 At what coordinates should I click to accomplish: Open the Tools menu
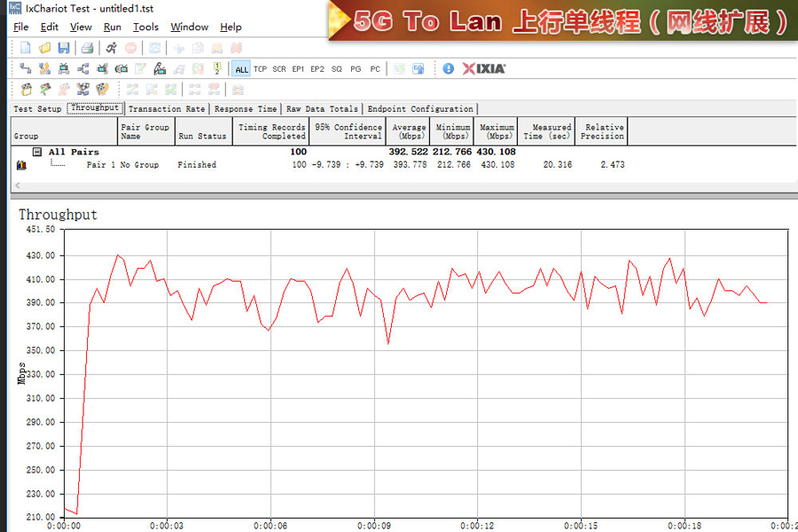(145, 27)
